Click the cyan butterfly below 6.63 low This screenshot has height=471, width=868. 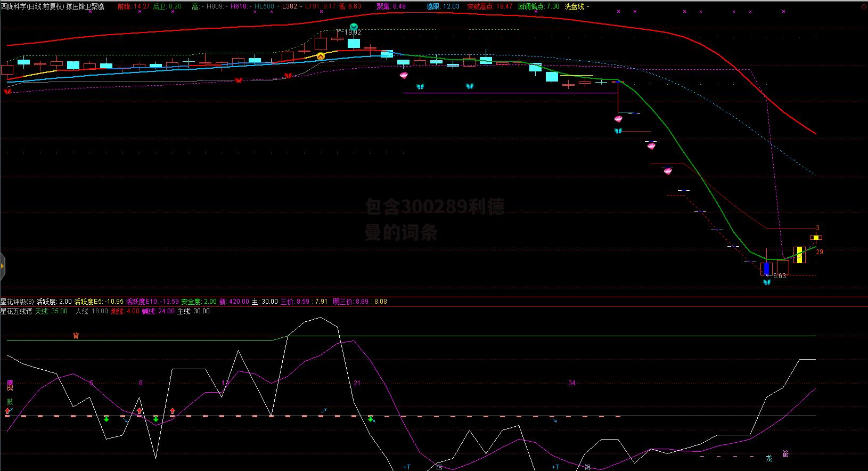766,282
